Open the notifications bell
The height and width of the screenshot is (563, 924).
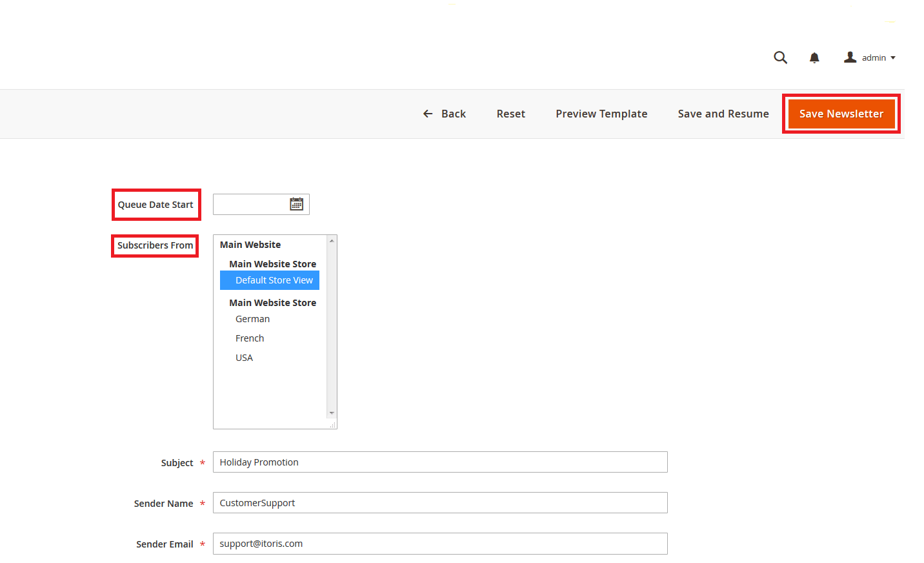[x=814, y=57]
